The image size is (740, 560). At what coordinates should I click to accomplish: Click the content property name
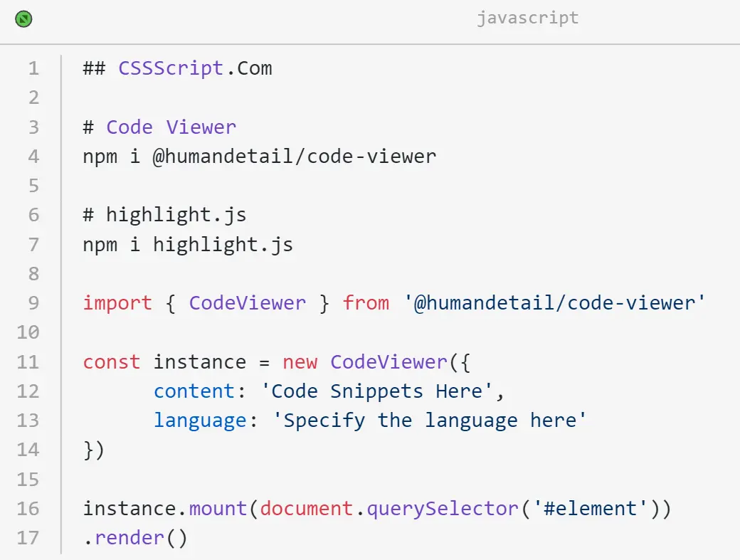pos(194,391)
